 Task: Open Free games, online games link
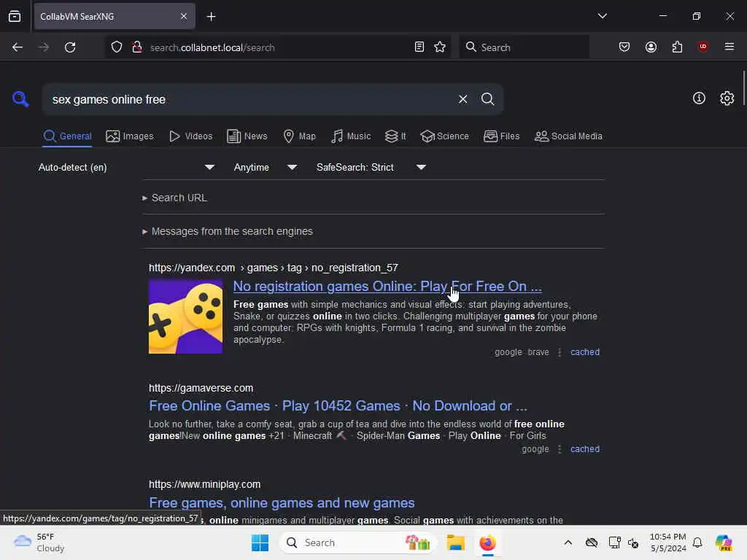click(282, 503)
